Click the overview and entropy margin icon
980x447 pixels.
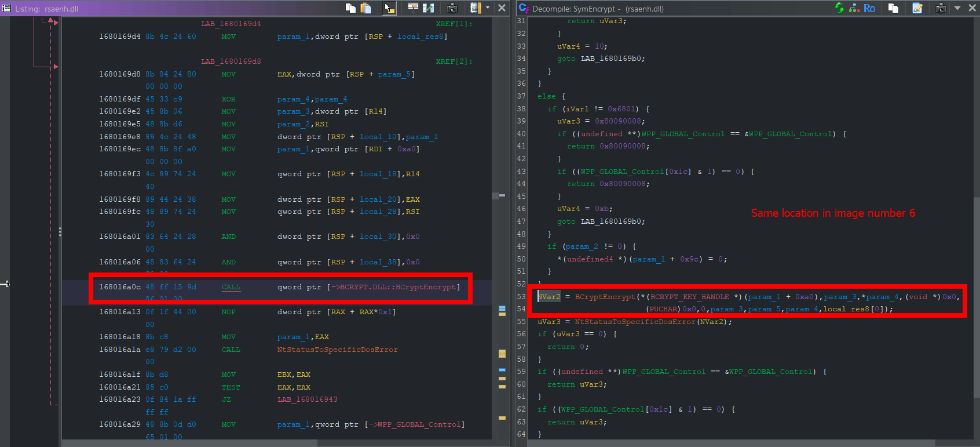coord(476,8)
